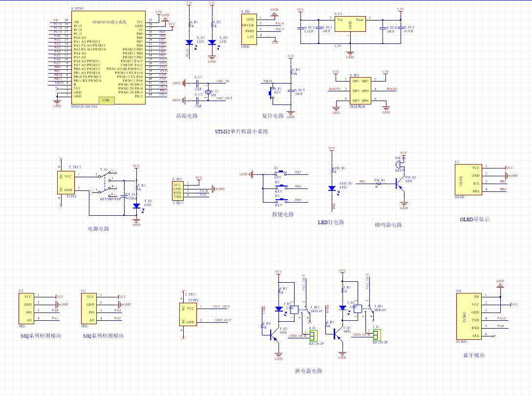
Task: Select the U4 ECB02 Bluetooth module
Action: coord(468,315)
